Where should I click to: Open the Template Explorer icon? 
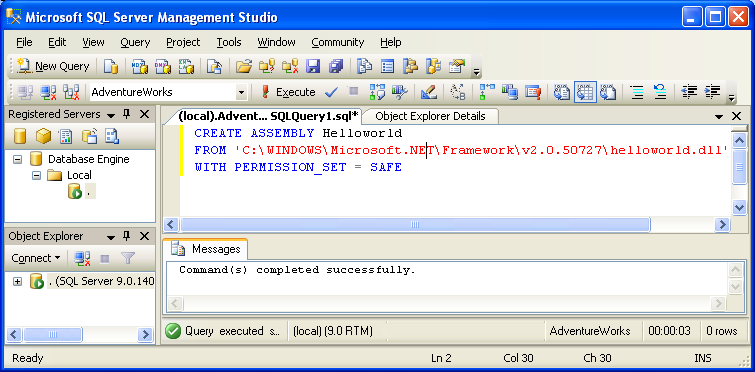[x=433, y=66]
